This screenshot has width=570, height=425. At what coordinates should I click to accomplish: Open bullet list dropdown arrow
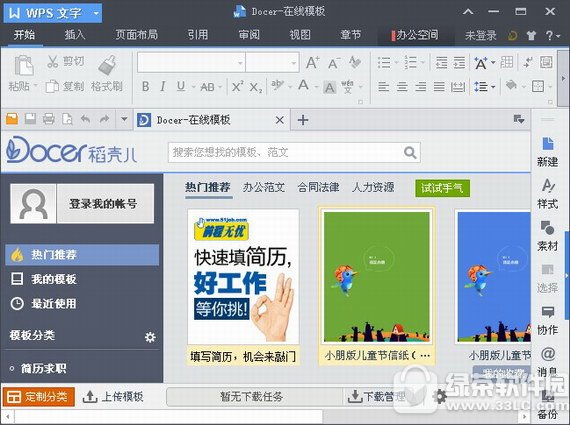(x=396, y=63)
